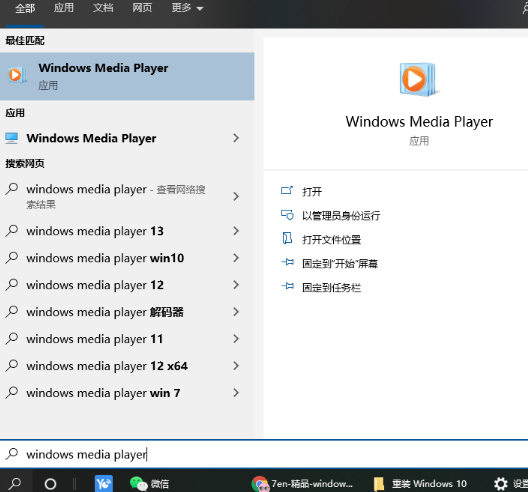The width and height of the screenshot is (528, 492).
Task: Click the pin icon beside 固定到"开始"屏幕
Action: [x=288, y=262]
